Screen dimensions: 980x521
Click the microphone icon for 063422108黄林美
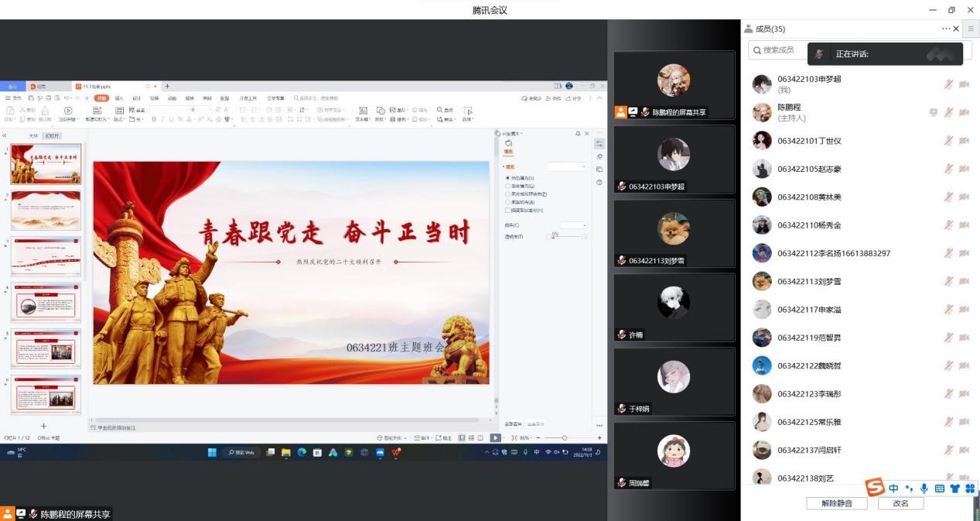[x=948, y=197]
